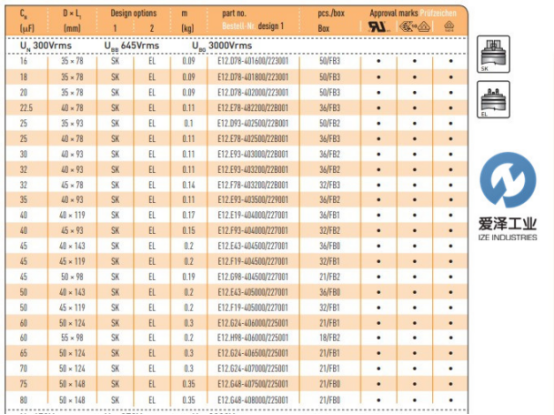Select part number E12.G24-406500/225001
This screenshot has width=554, height=415.
click(x=253, y=353)
